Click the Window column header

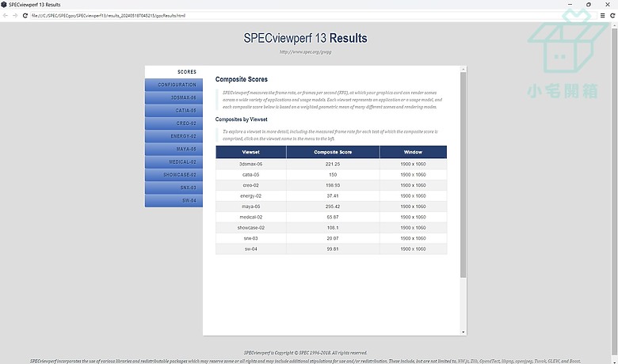413,152
